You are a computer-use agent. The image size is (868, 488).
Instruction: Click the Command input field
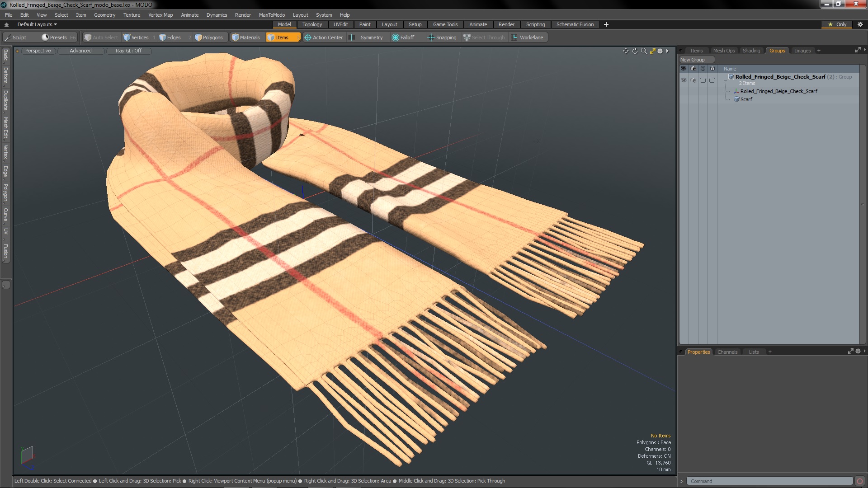769,481
